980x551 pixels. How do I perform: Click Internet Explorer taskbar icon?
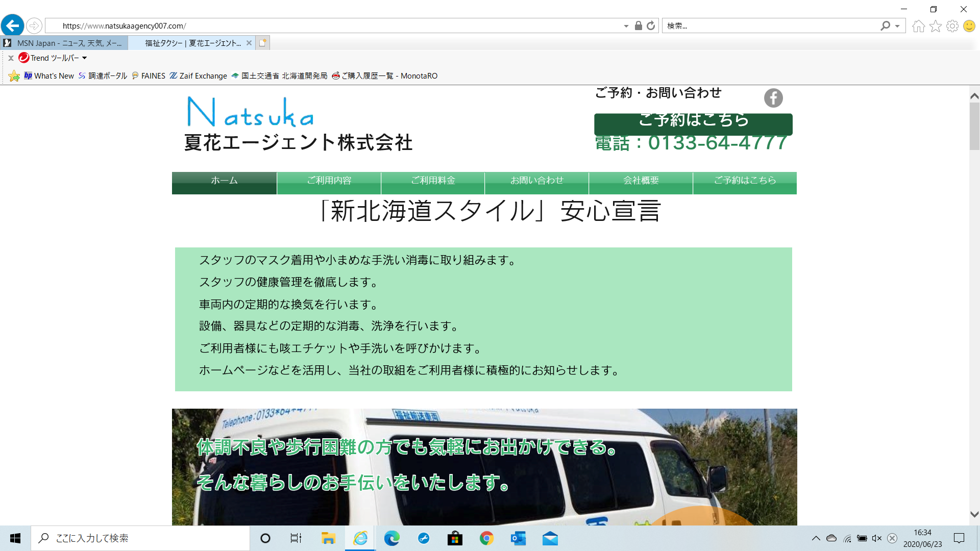(360, 538)
